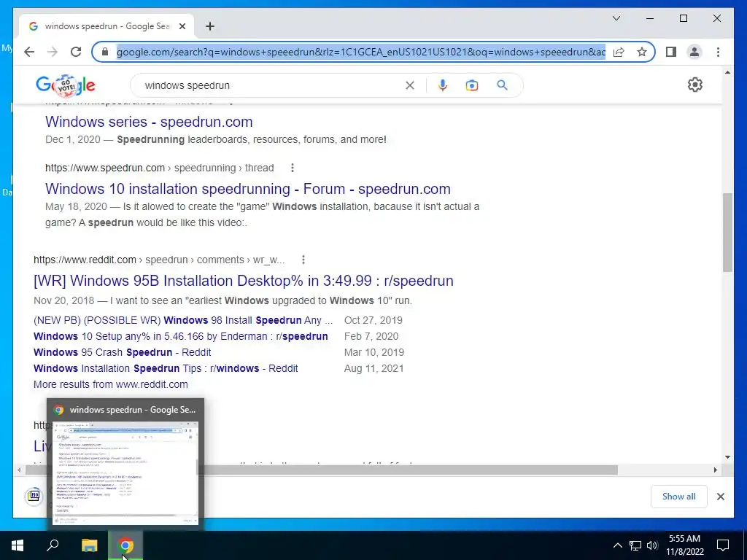
Task: Click the speedrun.com speedrunning thread URL
Action: pyautogui.click(x=159, y=168)
